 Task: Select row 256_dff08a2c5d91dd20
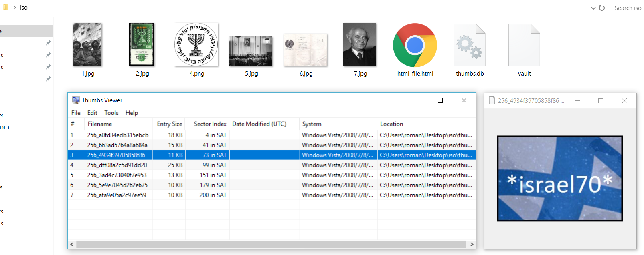[272, 165]
